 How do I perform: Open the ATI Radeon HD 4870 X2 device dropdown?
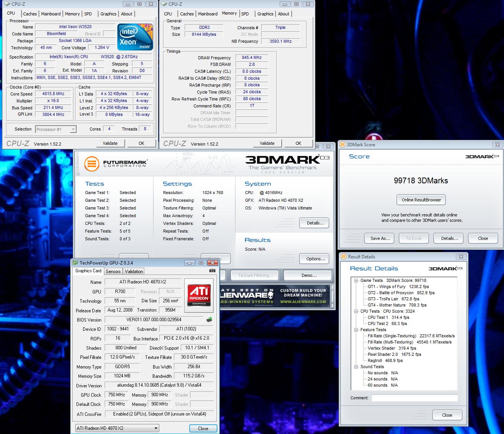(117, 428)
